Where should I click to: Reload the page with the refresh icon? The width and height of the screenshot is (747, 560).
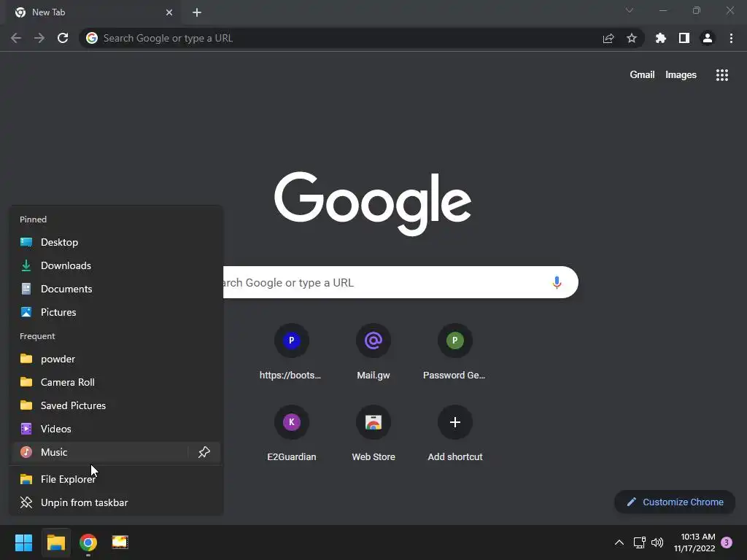[63, 38]
